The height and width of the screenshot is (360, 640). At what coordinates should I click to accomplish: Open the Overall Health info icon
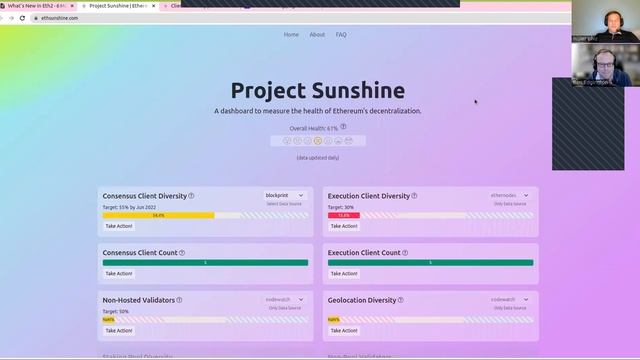pos(343,127)
